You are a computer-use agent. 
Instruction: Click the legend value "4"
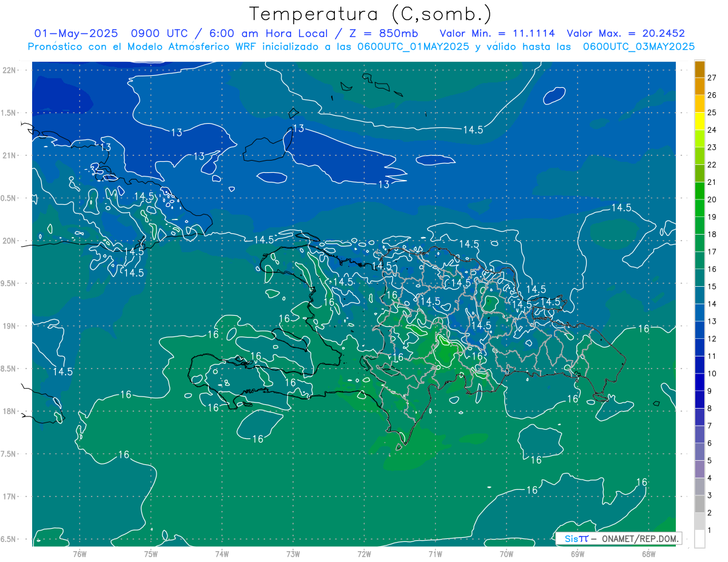[710, 478]
